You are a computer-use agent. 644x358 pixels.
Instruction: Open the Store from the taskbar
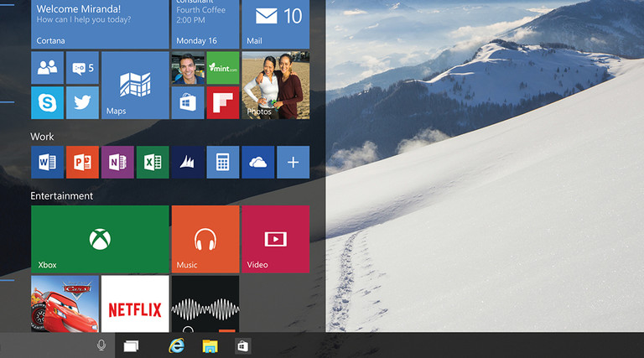[x=242, y=346]
